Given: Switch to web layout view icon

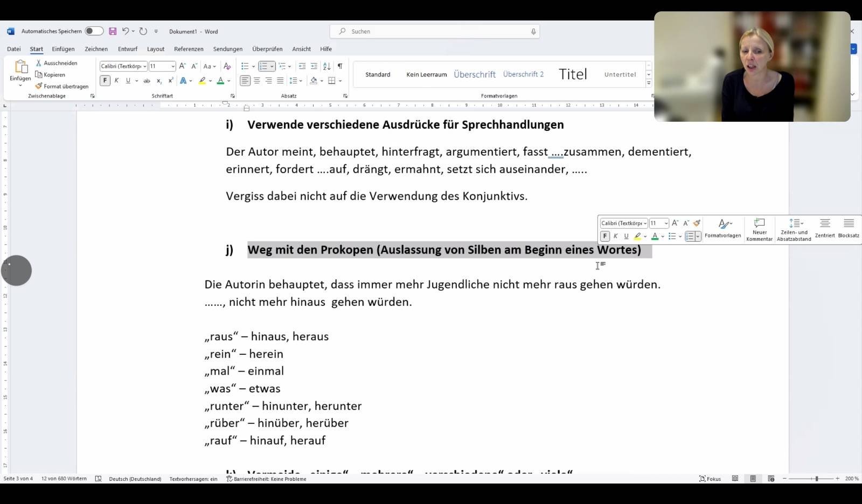Looking at the screenshot, I should point(771,478).
